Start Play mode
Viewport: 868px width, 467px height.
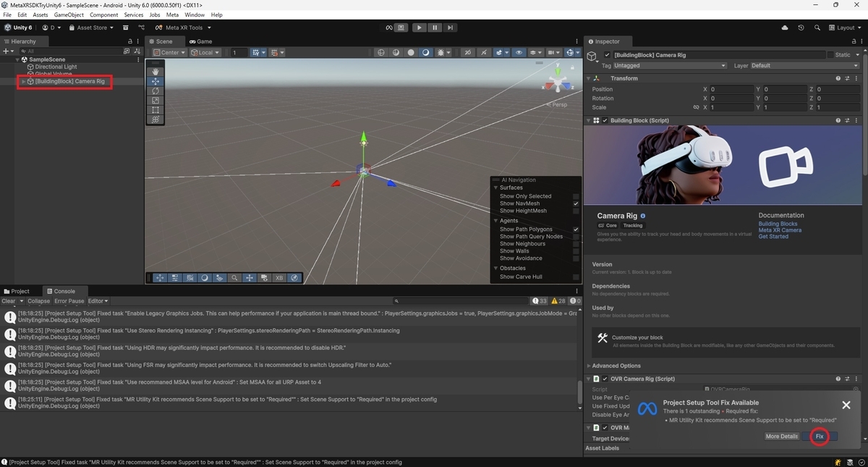coord(419,28)
